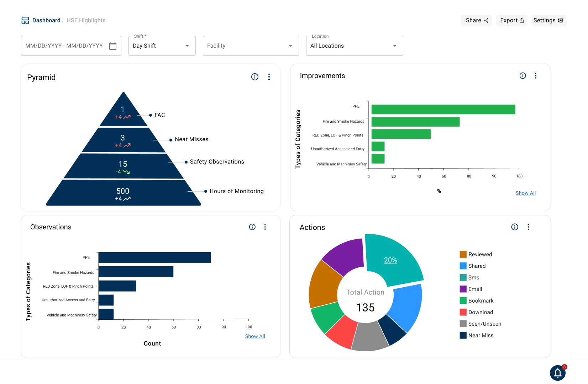Click the Email purple legend swatch
The height and width of the screenshot is (384, 588).
(463, 289)
